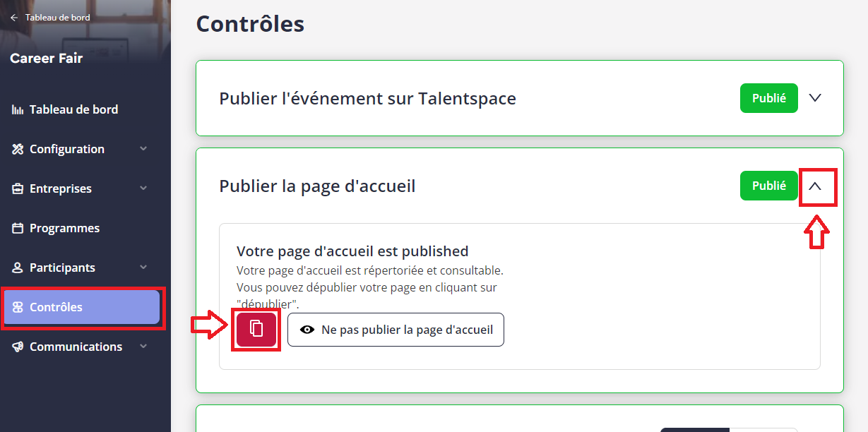Click the eye icon on unpublish button
Viewport: 868px width, 432px height.
point(307,330)
